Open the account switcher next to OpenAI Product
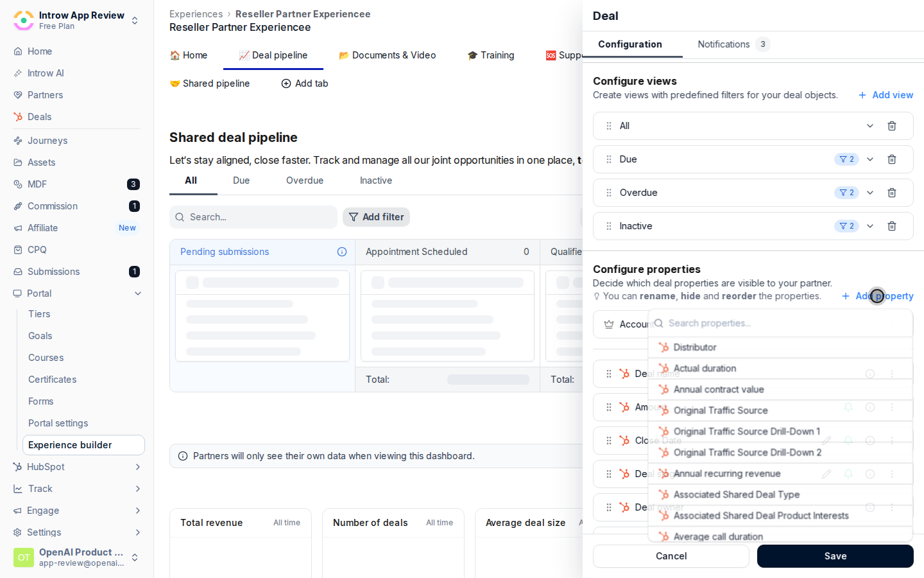Image resolution: width=924 pixels, height=578 pixels. (135, 557)
